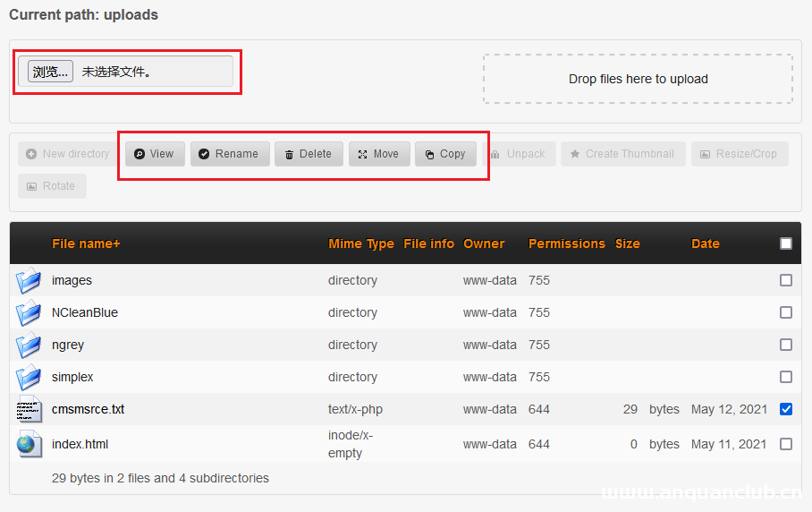Sort list by the Size column header
The height and width of the screenshot is (512, 812).
(627, 243)
